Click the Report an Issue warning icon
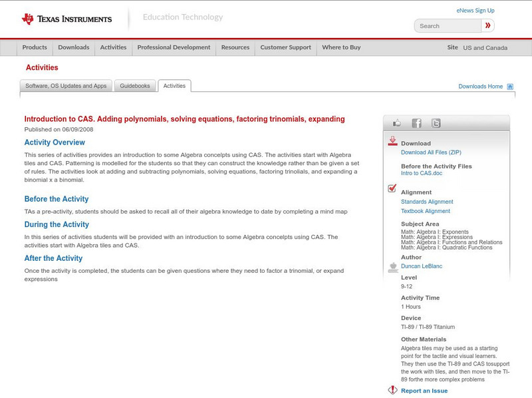This screenshot has width=532, height=398. (x=392, y=390)
